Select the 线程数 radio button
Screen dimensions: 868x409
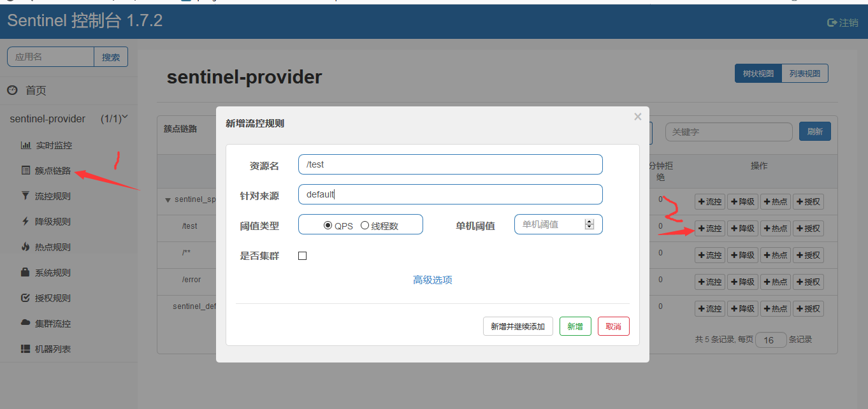pos(365,225)
